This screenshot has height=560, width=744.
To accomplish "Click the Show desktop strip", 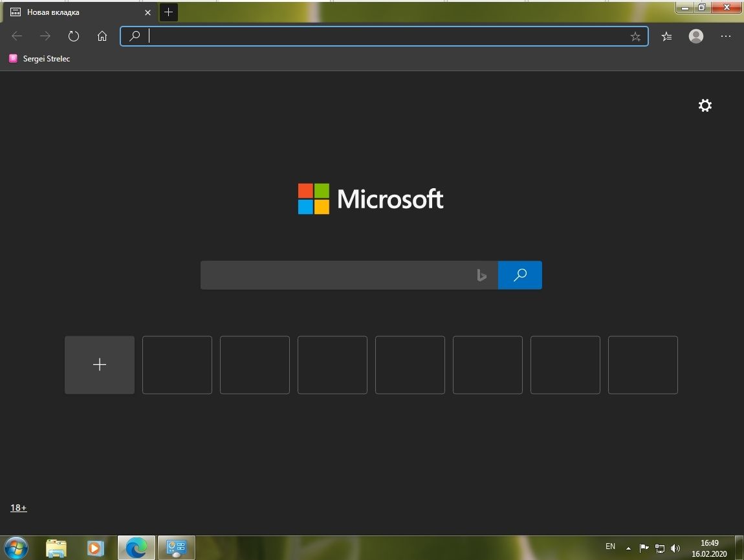I will pos(739,548).
